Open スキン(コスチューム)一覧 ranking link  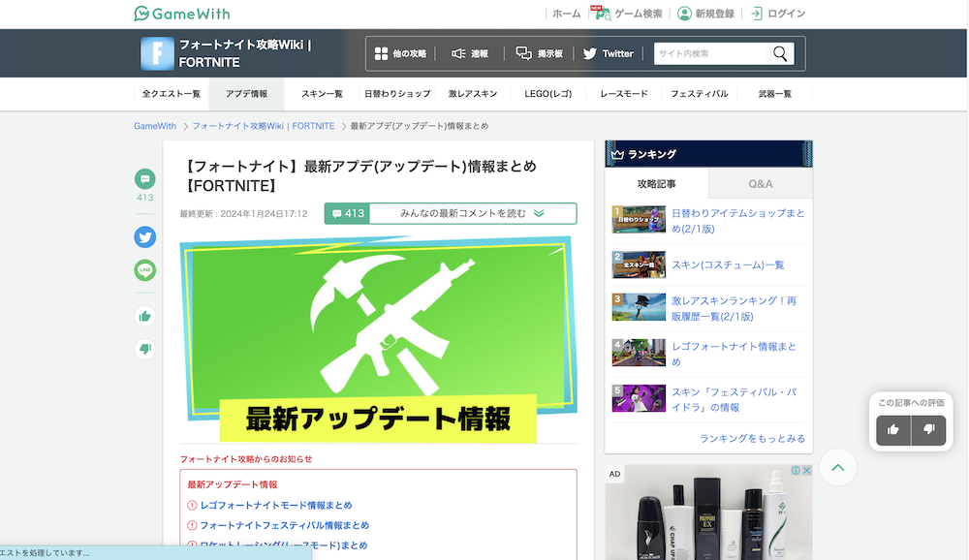(728, 264)
